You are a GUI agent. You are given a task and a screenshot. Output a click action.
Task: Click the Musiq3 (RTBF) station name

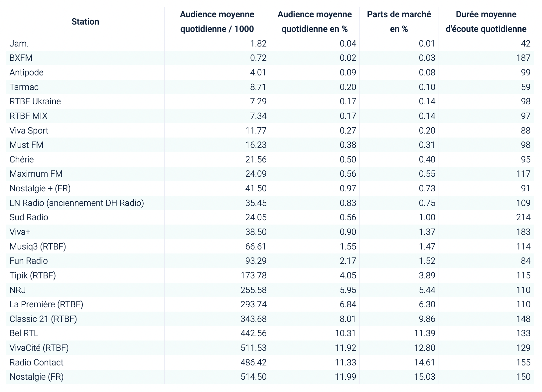coord(38,246)
